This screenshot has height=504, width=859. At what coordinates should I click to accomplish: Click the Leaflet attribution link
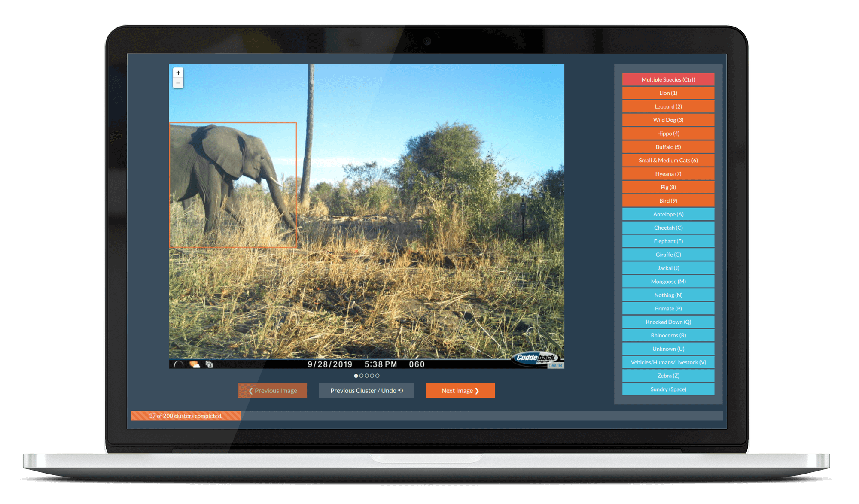point(555,366)
